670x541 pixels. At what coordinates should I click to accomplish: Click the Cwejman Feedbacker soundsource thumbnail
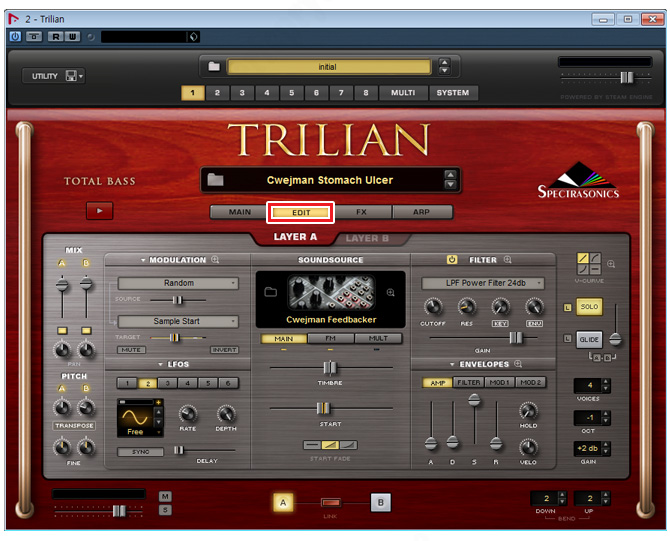point(331,292)
